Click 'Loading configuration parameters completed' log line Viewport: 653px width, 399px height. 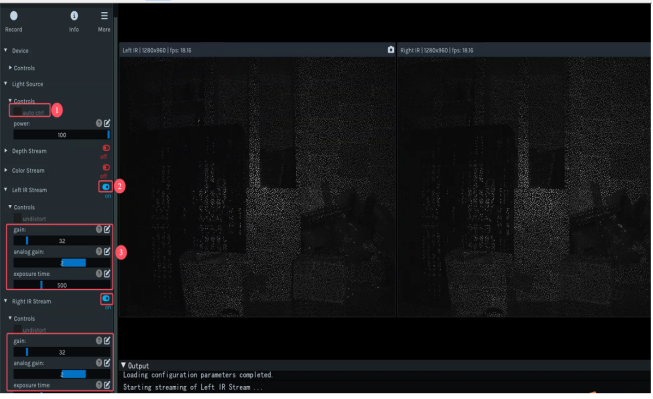(x=197, y=375)
